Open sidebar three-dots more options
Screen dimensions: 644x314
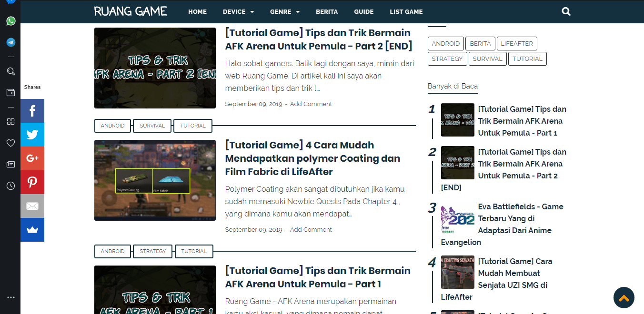point(10,297)
